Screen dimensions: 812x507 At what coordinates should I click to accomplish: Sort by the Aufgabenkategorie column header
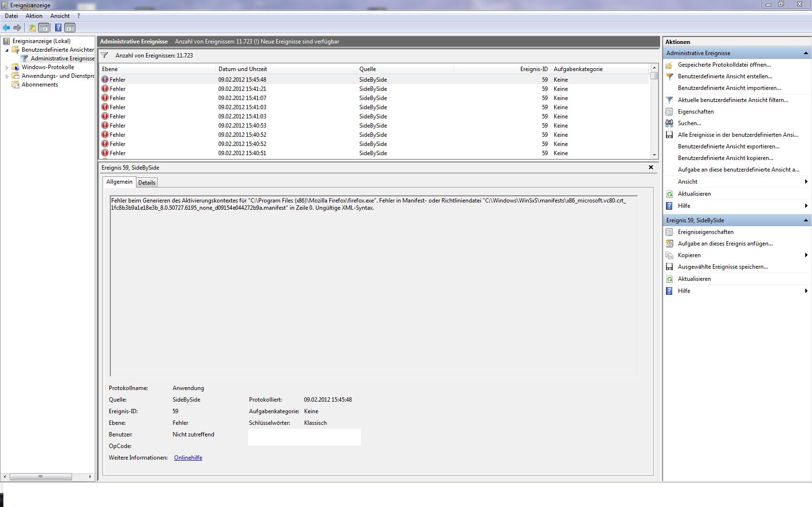point(600,69)
